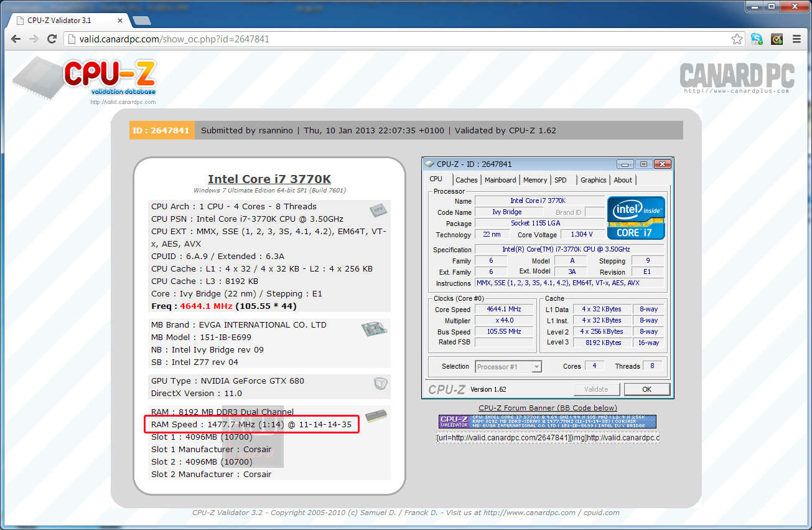
Task: Click the Cores value 4 field
Action: click(594, 366)
